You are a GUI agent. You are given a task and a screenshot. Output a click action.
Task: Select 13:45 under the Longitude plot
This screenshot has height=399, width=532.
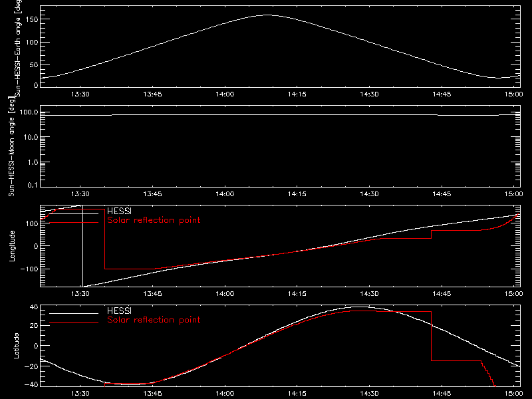click(x=153, y=294)
